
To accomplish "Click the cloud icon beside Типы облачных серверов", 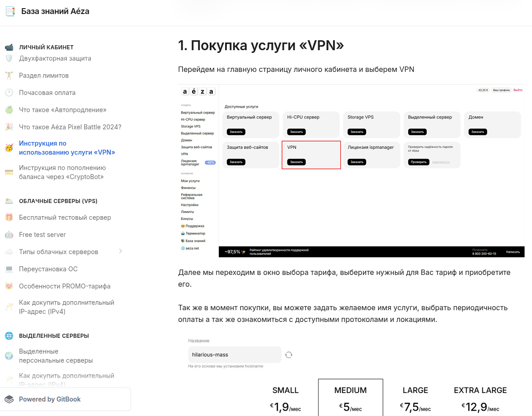I will tap(9, 252).
